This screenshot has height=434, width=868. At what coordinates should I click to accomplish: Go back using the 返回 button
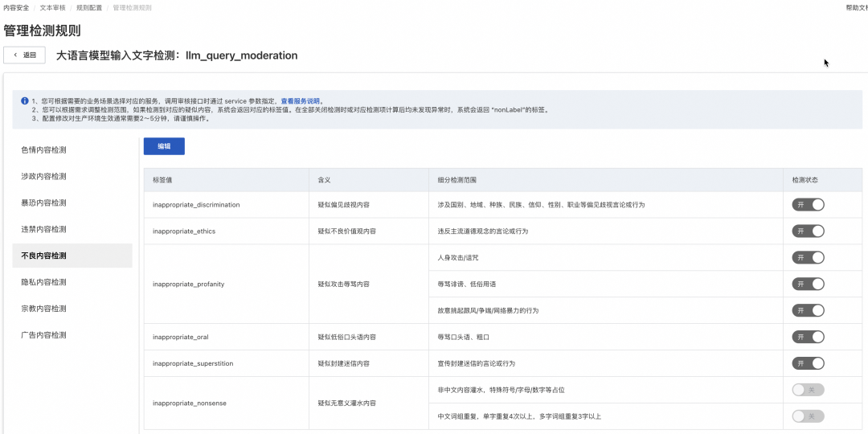point(24,55)
